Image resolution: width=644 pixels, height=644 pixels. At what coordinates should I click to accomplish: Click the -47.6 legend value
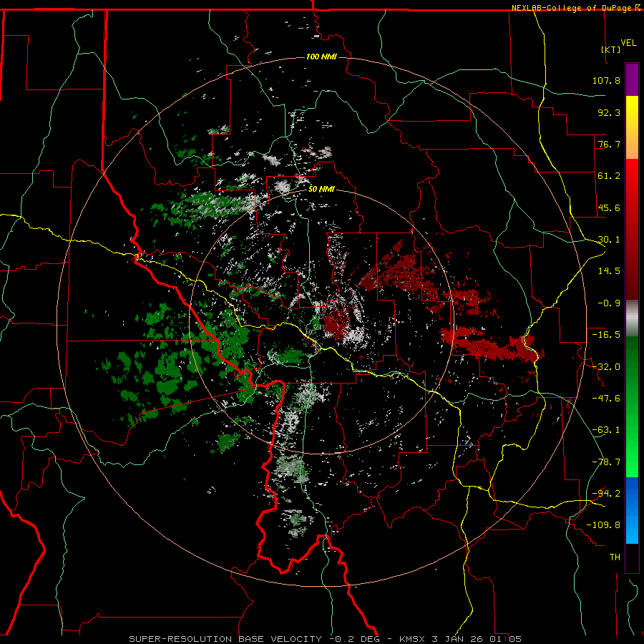tap(606, 399)
